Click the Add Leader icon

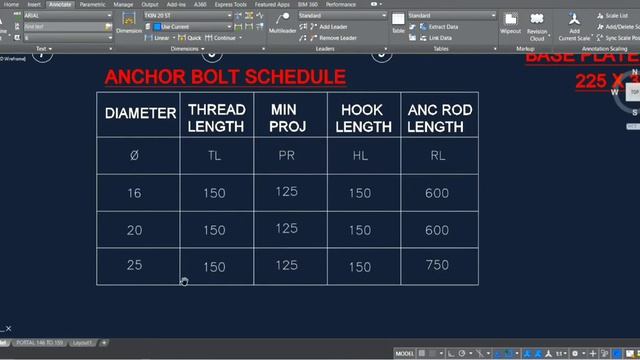[x=313, y=27]
